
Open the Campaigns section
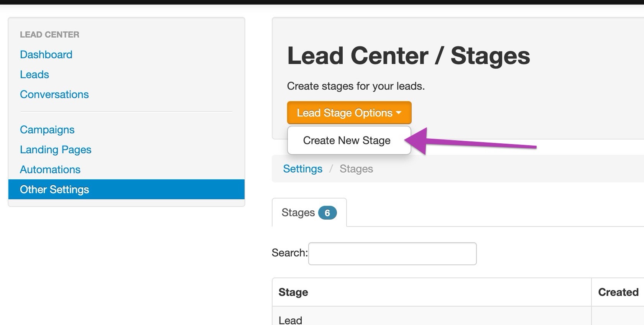47,130
